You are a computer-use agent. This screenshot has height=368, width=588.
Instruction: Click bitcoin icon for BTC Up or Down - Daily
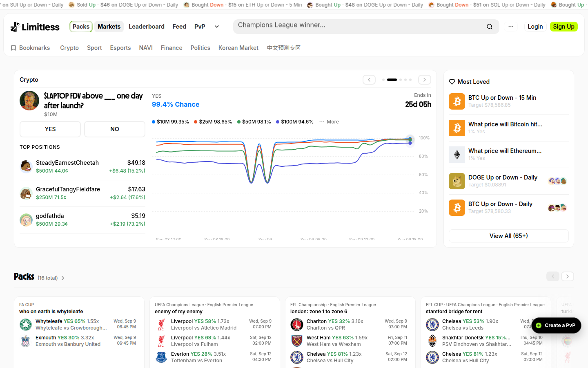pos(457,208)
